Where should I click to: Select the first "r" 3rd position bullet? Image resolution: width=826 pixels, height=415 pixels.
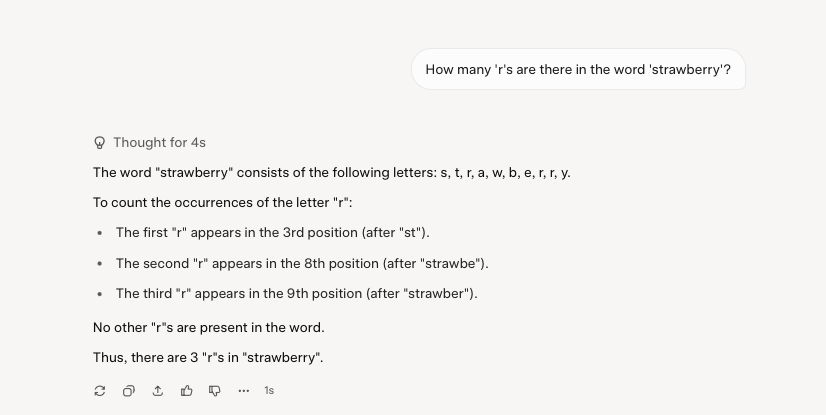[x=272, y=233]
